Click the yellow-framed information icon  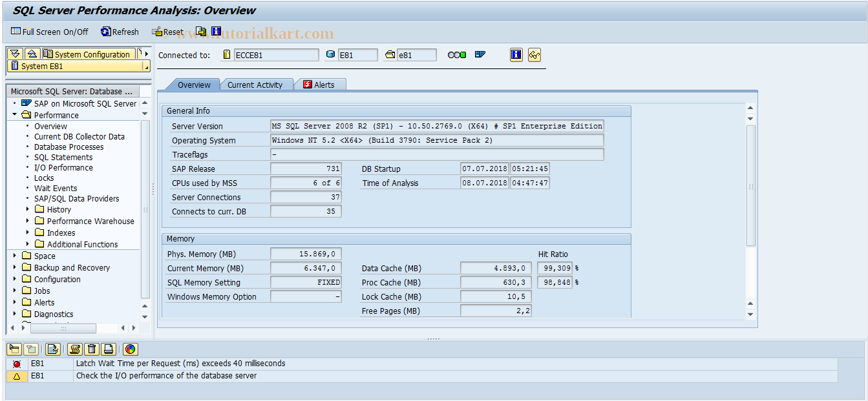click(x=516, y=55)
